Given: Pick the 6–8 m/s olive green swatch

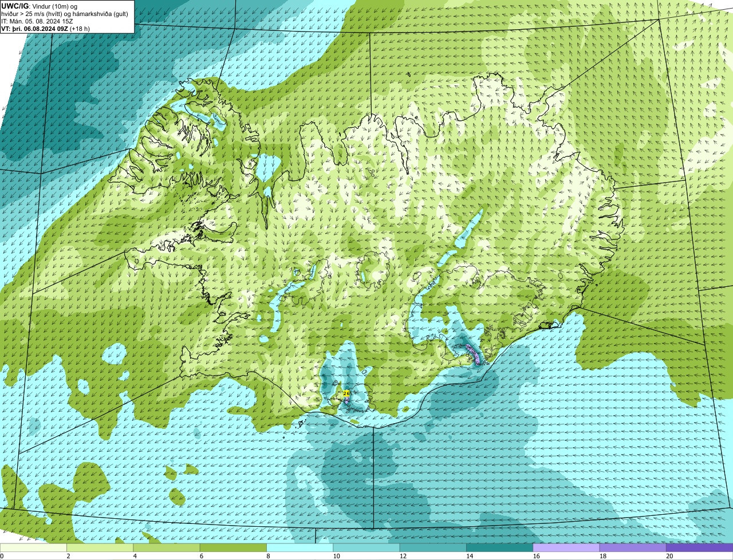Looking at the screenshot, I should click(233, 548).
